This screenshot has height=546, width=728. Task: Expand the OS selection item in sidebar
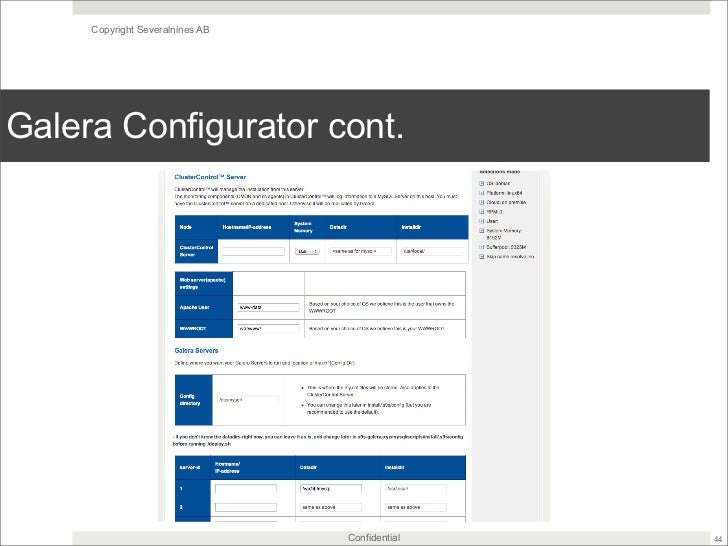[481, 183]
